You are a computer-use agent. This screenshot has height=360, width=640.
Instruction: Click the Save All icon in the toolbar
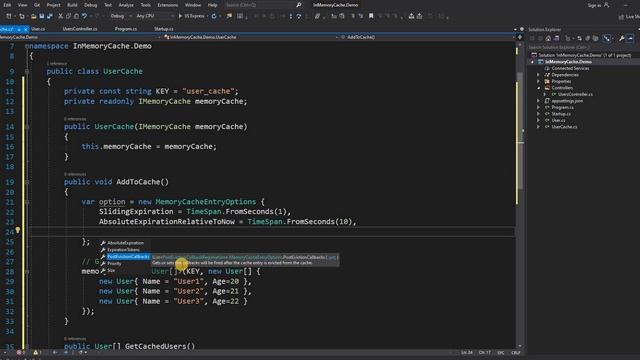click(x=50, y=16)
